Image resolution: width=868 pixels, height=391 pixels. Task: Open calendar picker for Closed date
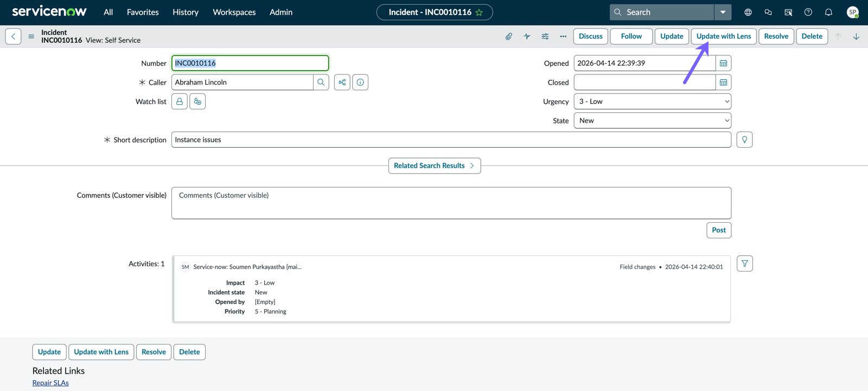click(723, 82)
